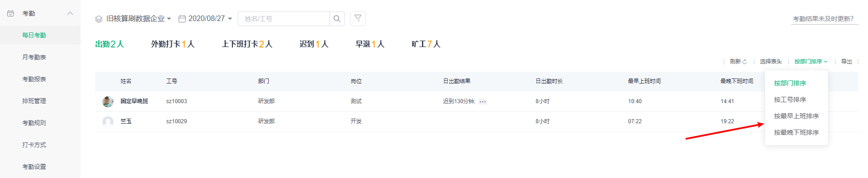Click the search magnifier icon
Screen dimensions: 868x178
[x=337, y=19]
